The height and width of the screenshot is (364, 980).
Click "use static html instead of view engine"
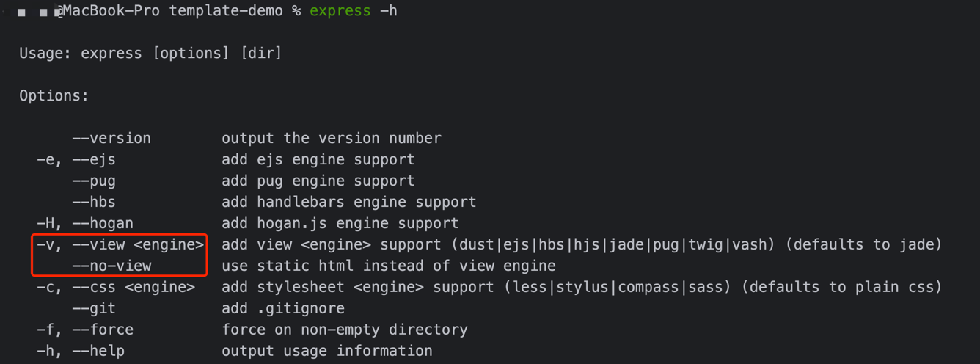coord(389,266)
